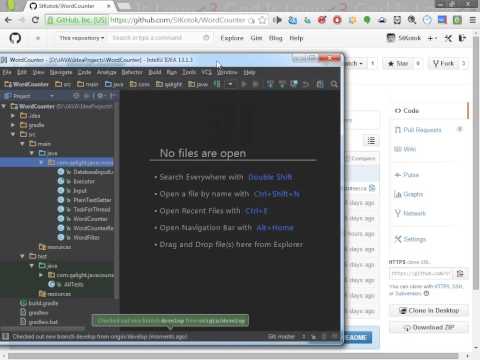Click the Git: master branch widget in status bar
The width and height of the screenshot is (480, 360).
(x=281, y=337)
